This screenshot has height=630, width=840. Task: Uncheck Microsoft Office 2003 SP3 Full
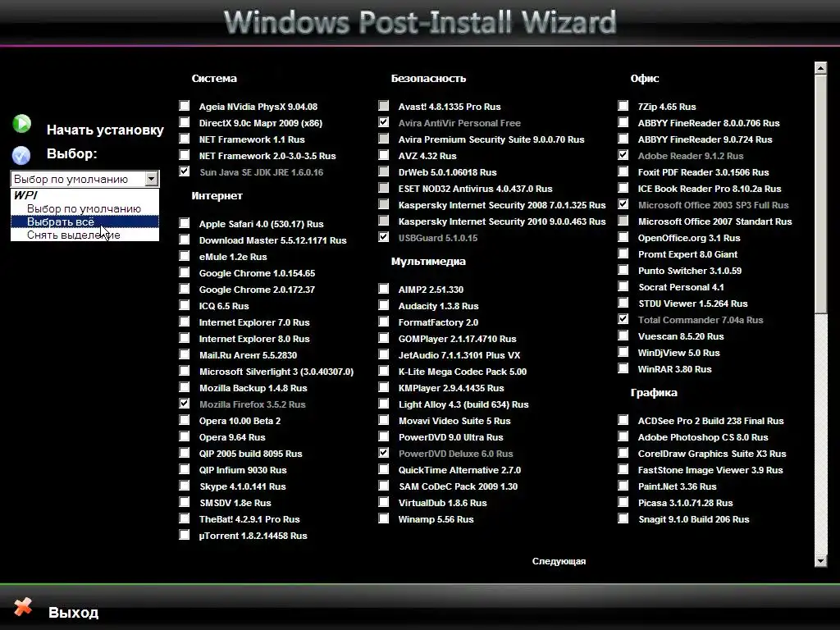click(623, 204)
